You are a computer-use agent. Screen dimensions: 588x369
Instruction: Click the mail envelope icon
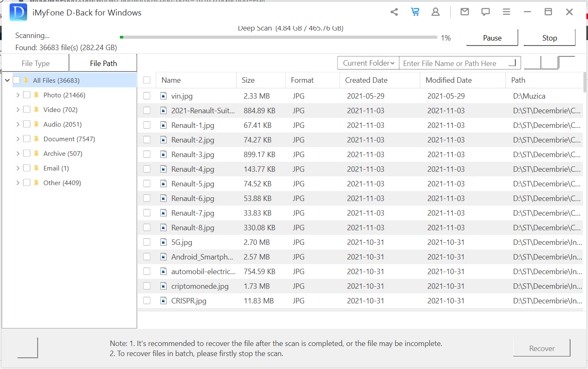click(464, 12)
